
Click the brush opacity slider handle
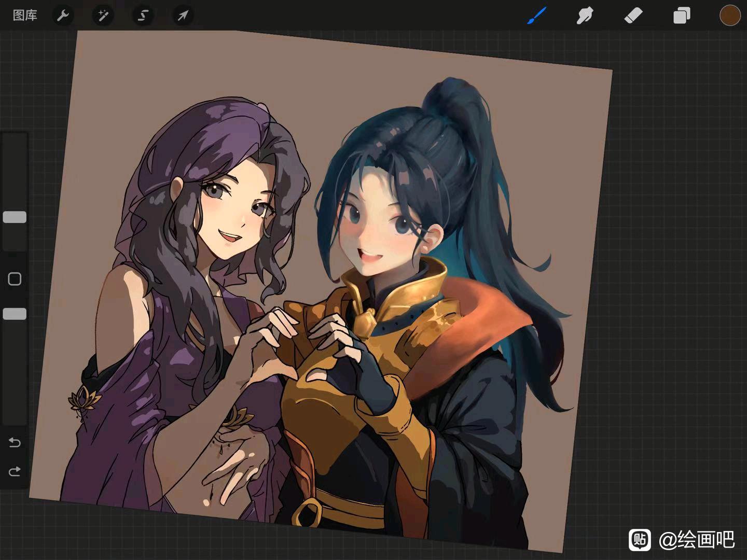point(15,314)
